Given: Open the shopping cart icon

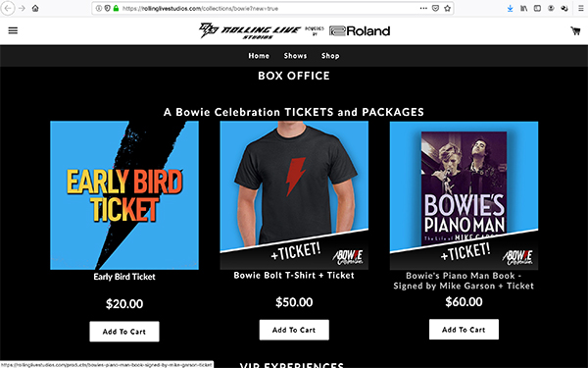Looking at the screenshot, I should pyautogui.click(x=575, y=30).
